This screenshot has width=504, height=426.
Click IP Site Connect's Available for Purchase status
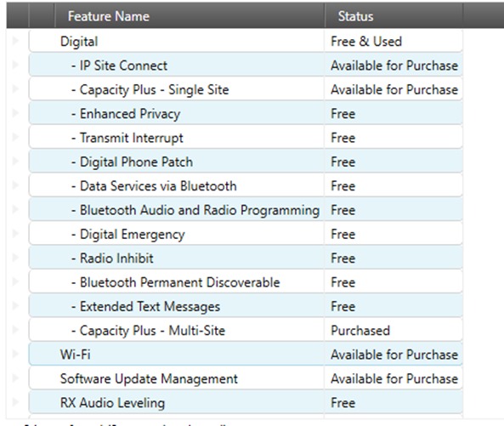[394, 65]
